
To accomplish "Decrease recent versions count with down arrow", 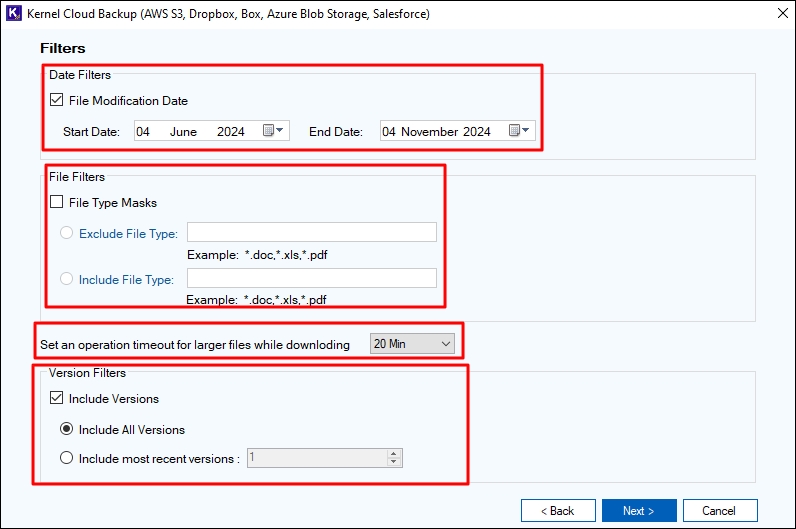I will [x=394, y=462].
